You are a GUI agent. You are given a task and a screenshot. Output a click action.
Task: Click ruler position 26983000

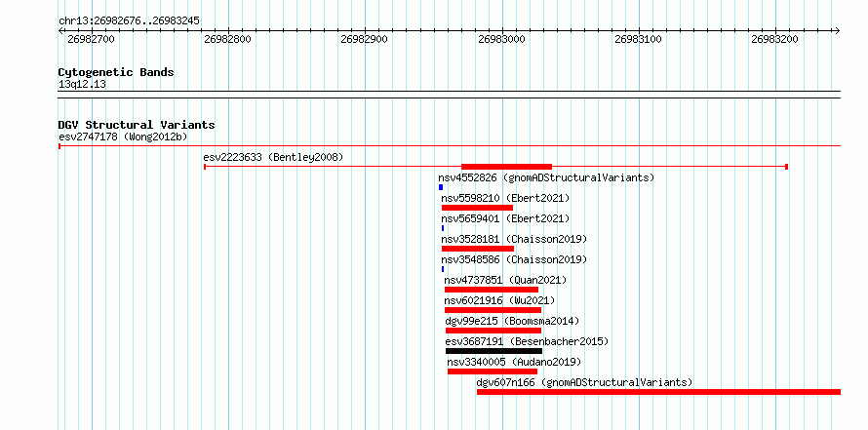click(501, 39)
